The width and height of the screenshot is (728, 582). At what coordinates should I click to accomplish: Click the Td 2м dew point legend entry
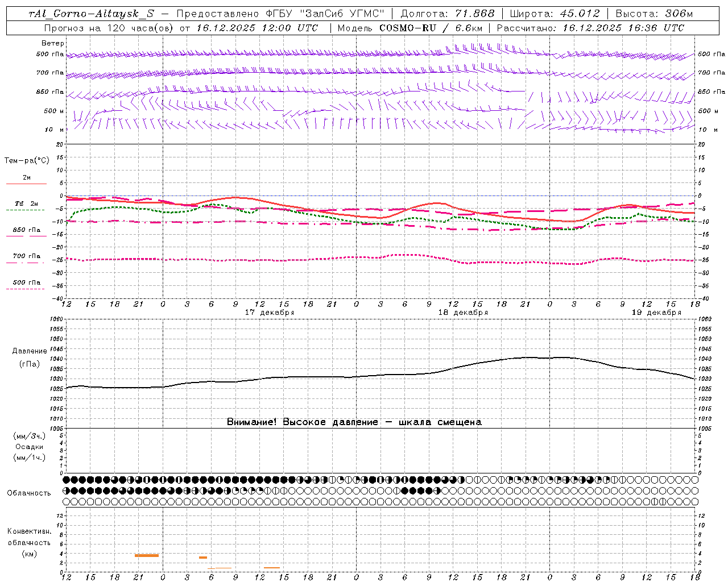[27, 203]
